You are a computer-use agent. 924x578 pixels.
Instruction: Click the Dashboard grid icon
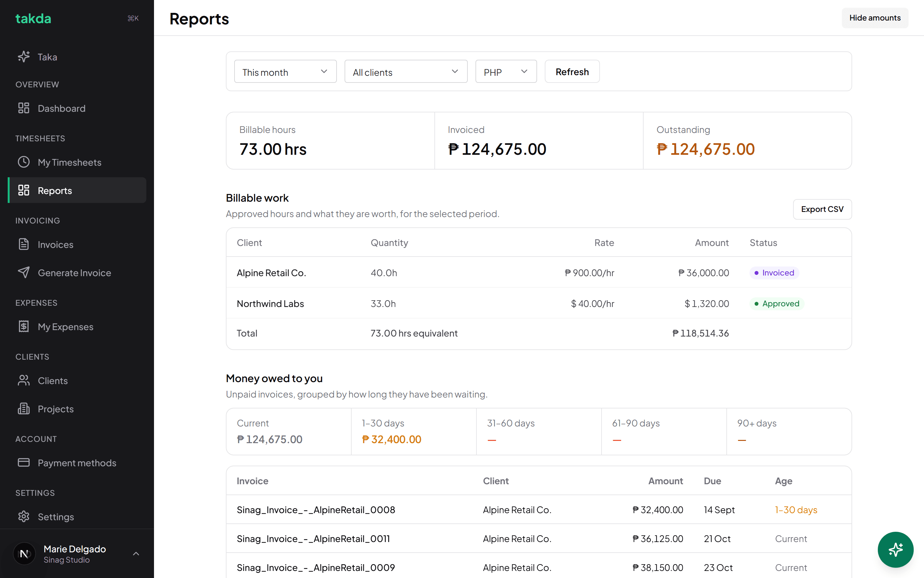pyautogui.click(x=24, y=108)
